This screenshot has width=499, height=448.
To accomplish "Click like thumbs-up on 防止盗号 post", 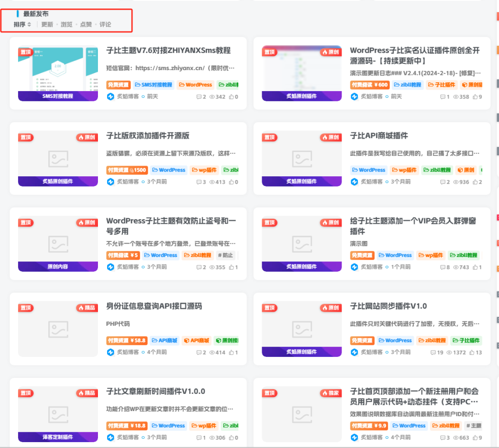I will pyautogui.click(x=231, y=267).
